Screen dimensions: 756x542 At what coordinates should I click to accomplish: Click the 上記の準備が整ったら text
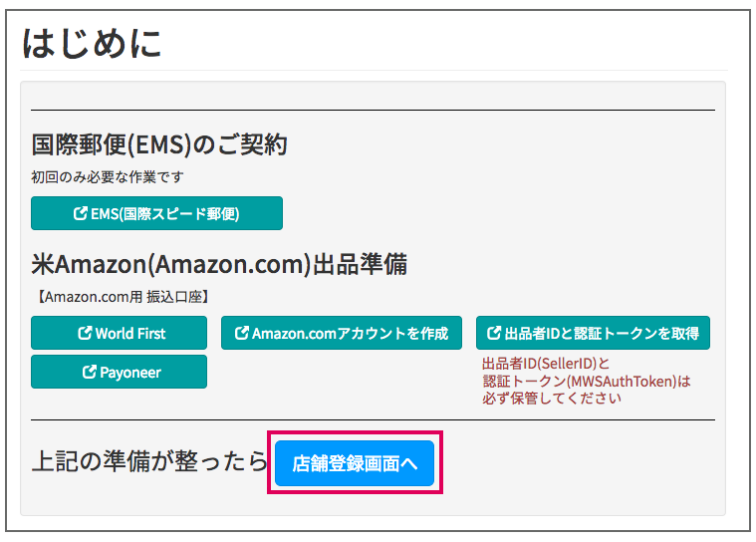pyautogui.click(x=149, y=461)
